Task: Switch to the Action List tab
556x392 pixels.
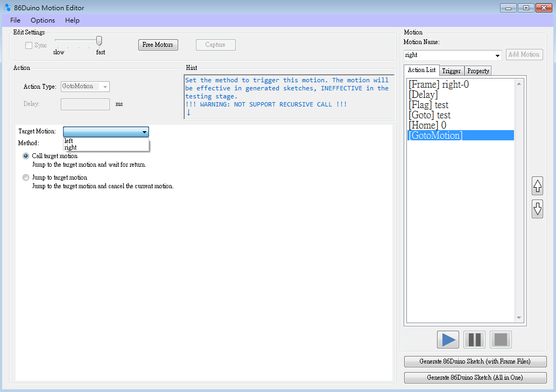Action: [421, 70]
